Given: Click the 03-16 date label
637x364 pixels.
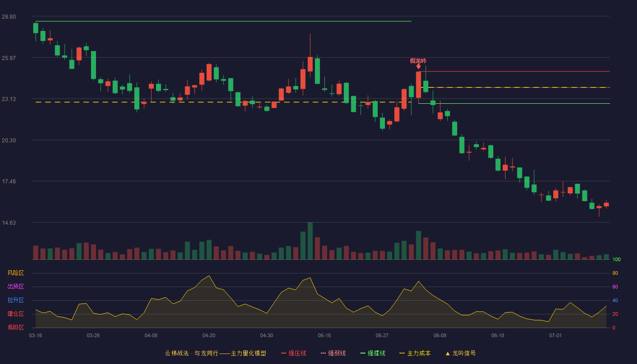Looking at the screenshot, I should pyautogui.click(x=35, y=335).
